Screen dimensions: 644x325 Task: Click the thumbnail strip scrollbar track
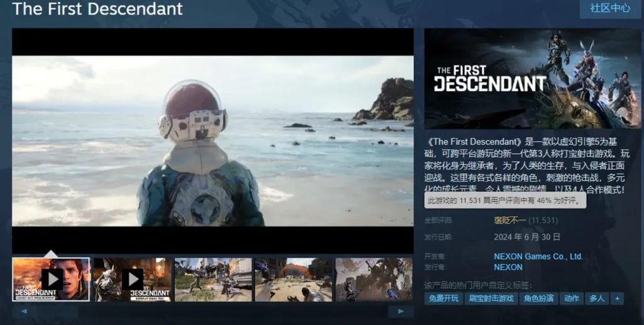click(213, 311)
